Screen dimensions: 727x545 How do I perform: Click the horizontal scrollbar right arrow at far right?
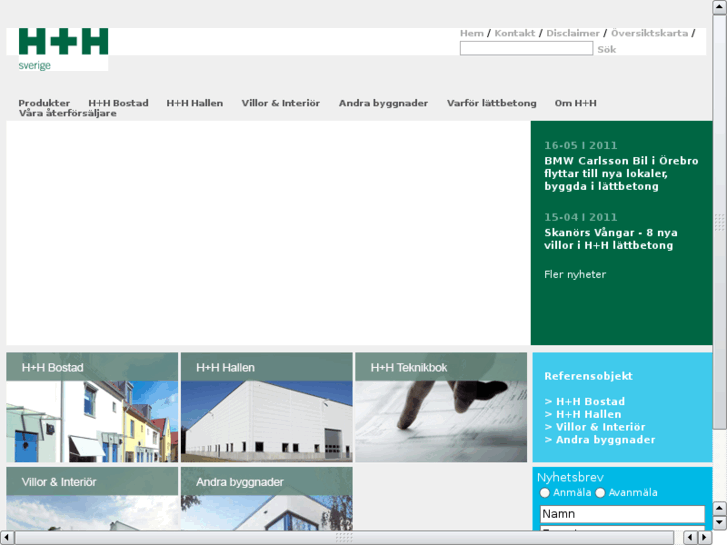(x=705, y=538)
